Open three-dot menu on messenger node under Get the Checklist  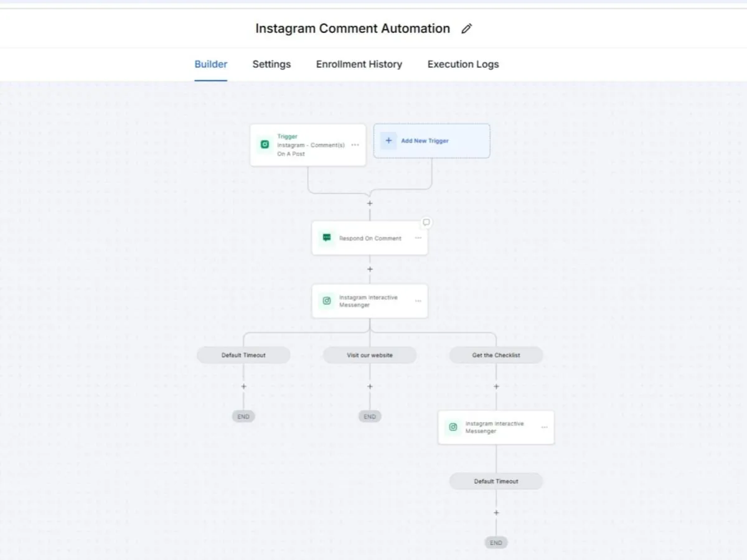pyautogui.click(x=544, y=427)
